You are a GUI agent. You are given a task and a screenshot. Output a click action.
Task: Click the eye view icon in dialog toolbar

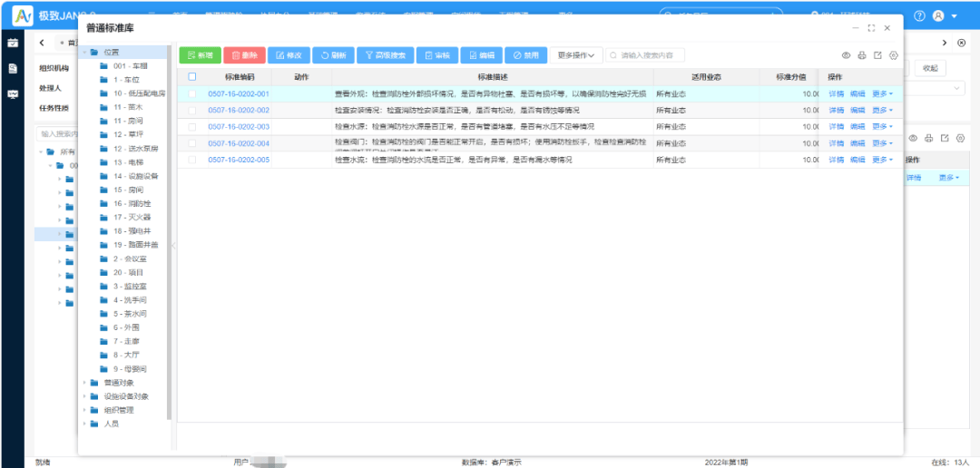(847, 55)
